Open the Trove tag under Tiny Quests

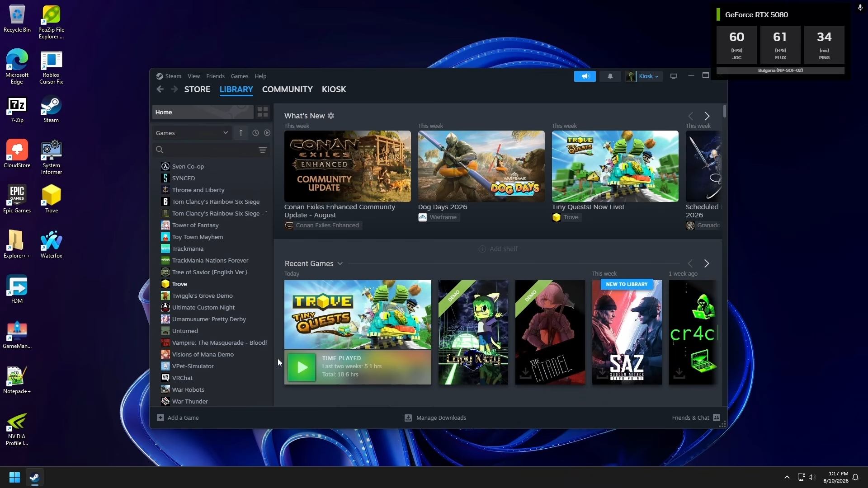(566, 217)
